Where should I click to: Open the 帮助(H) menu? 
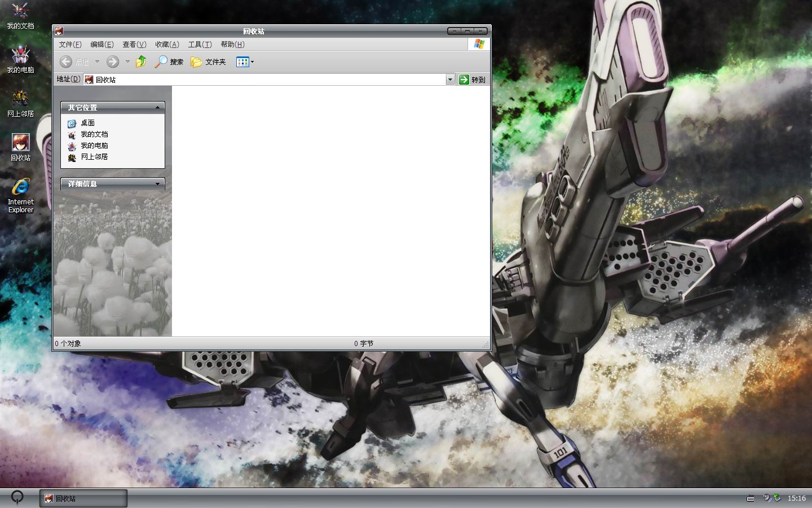(232, 44)
